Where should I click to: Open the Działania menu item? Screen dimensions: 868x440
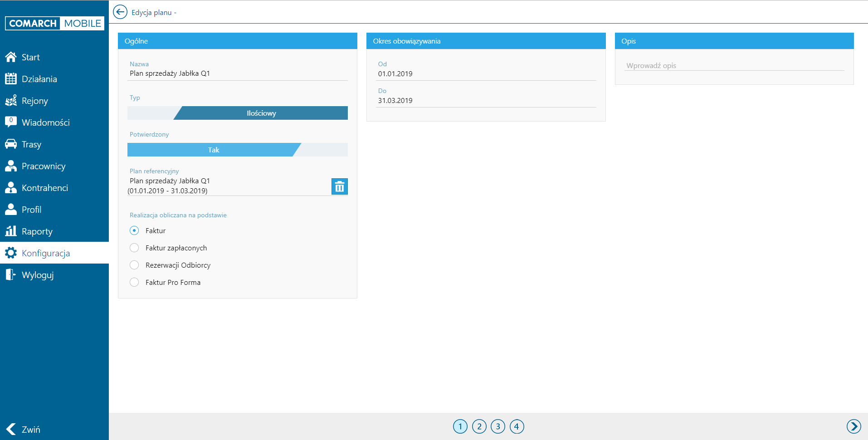tap(54, 78)
